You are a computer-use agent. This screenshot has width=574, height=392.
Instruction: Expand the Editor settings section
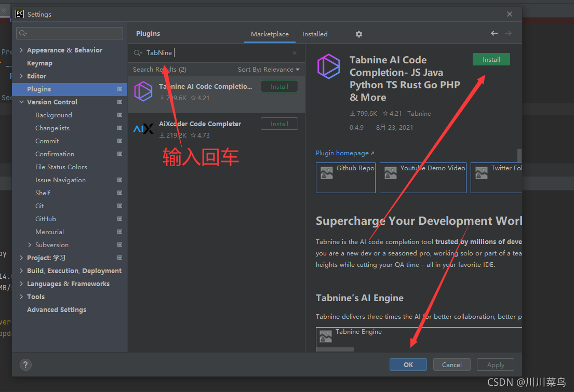(x=21, y=76)
